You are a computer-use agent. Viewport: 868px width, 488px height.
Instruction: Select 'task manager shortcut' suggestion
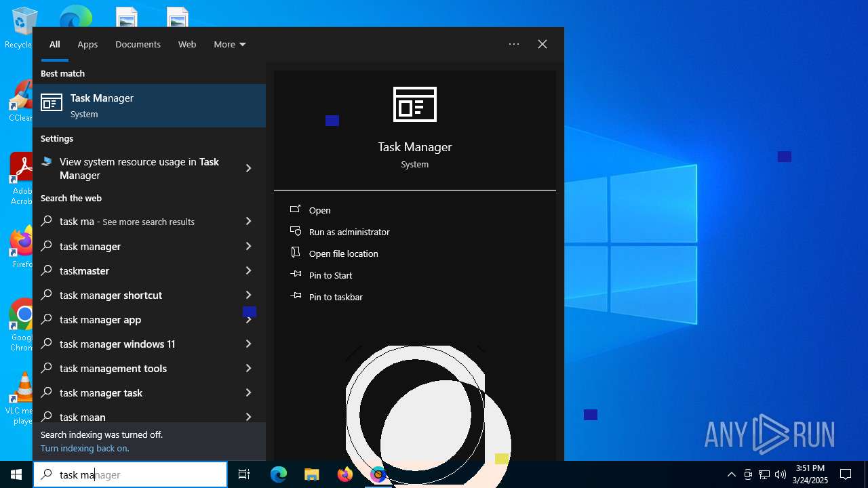pos(133,295)
